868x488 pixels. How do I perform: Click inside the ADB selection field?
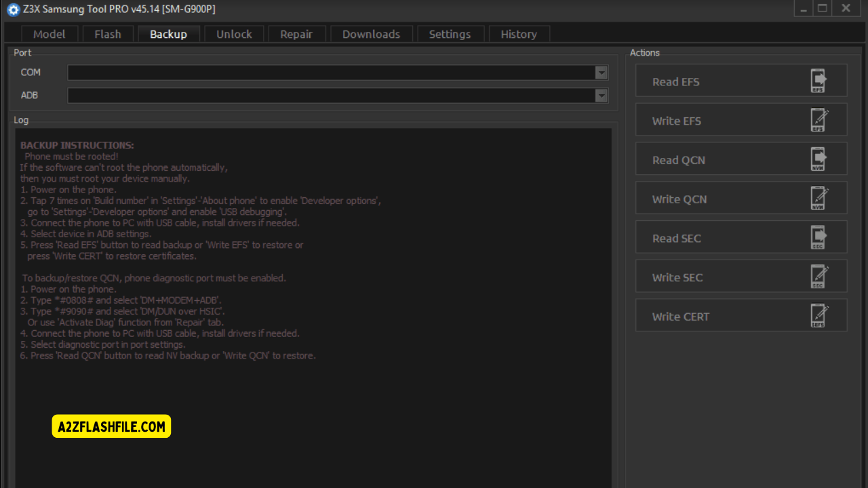click(331, 96)
